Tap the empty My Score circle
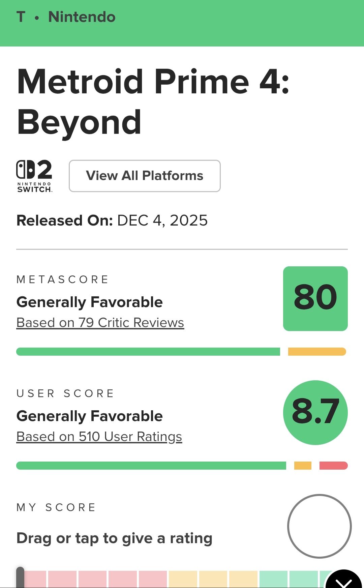 [x=319, y=526]
